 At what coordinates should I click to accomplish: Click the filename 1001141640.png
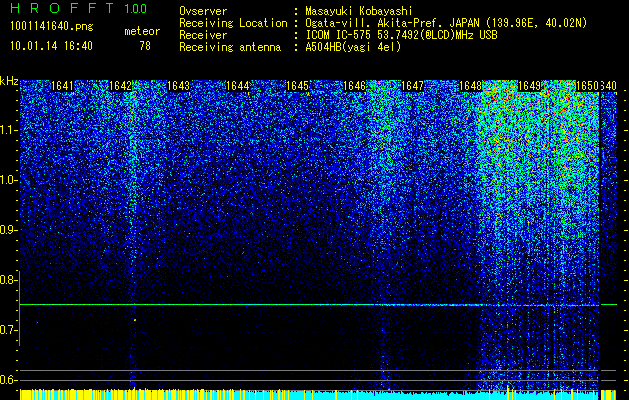click(x=52, y=27)
